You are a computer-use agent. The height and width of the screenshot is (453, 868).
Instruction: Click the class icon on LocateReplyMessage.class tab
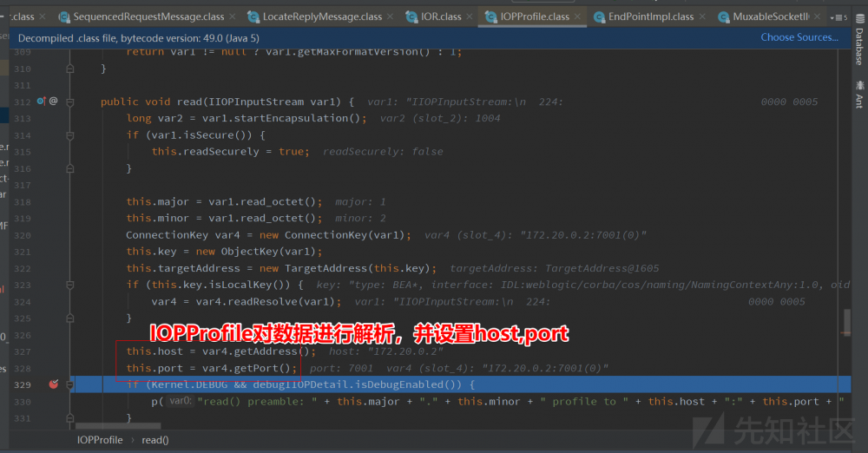point(253,17)
